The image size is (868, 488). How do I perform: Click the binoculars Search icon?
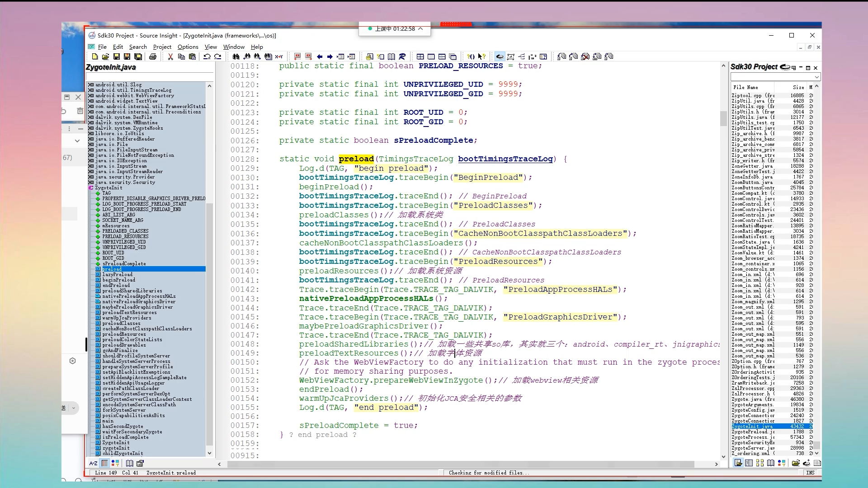click(x=236, y=56)
